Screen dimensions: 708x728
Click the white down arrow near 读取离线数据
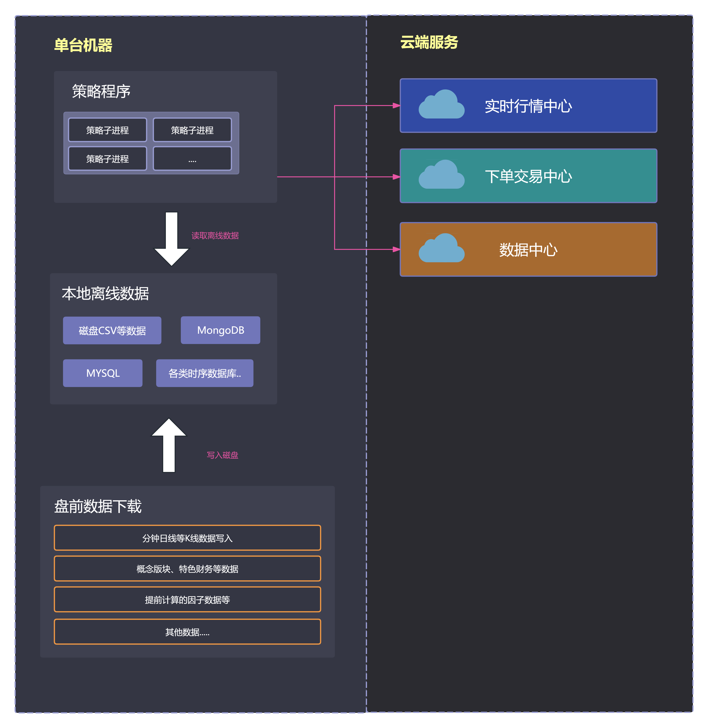(172, 238)
